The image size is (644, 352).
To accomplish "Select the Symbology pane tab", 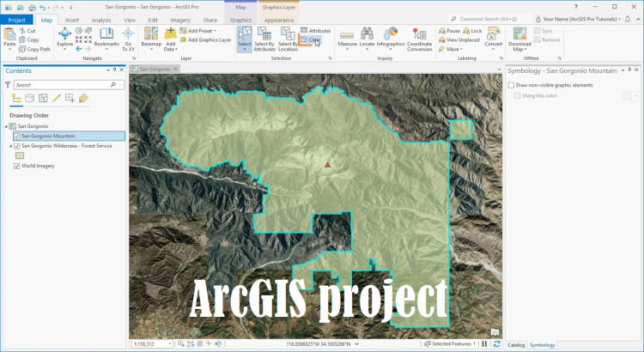I will tap(542, 345).
